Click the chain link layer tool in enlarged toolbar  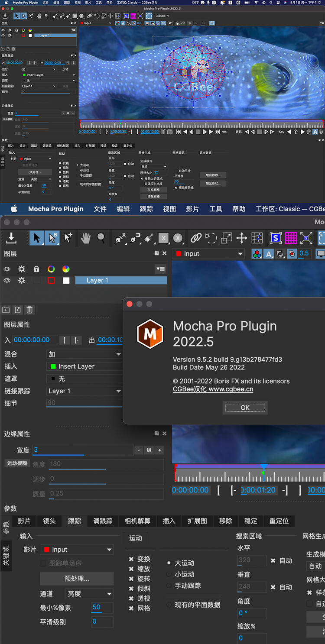(x=196, y=238)
